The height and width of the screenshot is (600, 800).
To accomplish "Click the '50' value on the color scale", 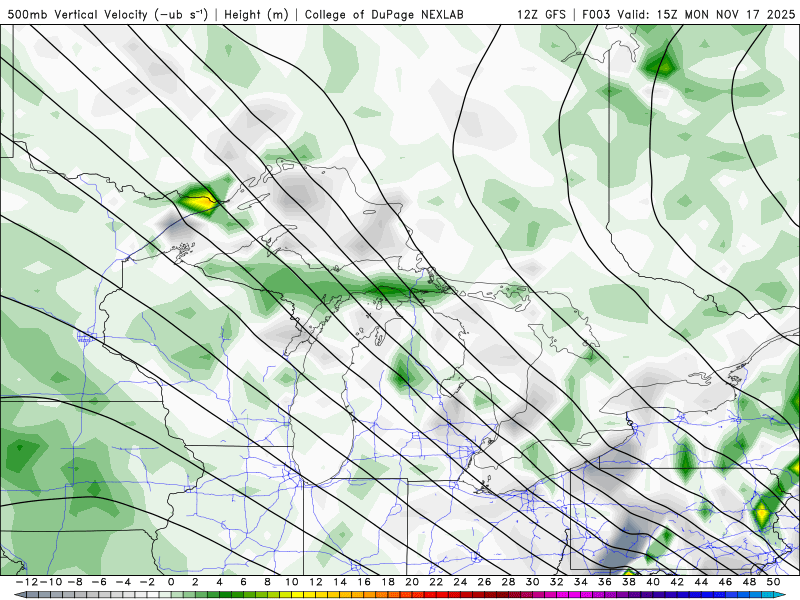I will pyautogui.click(x=773, y=582).
